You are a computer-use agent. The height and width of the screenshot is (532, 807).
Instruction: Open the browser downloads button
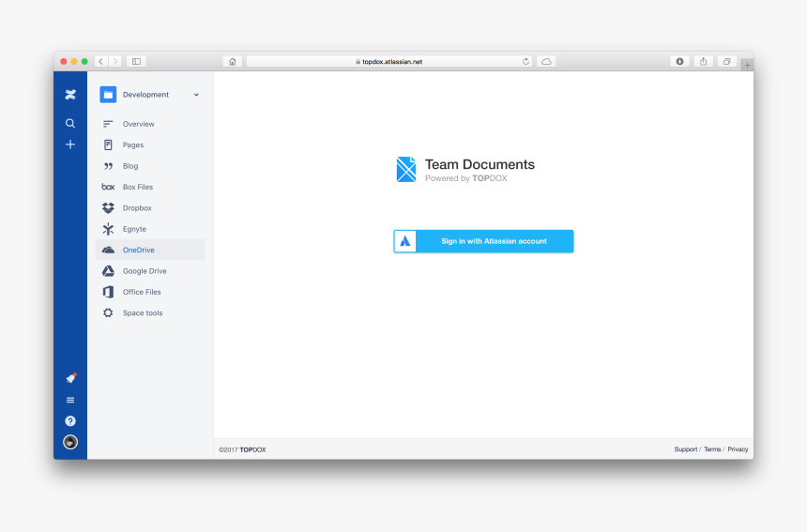pyautogui.click(x=679, y=61)
